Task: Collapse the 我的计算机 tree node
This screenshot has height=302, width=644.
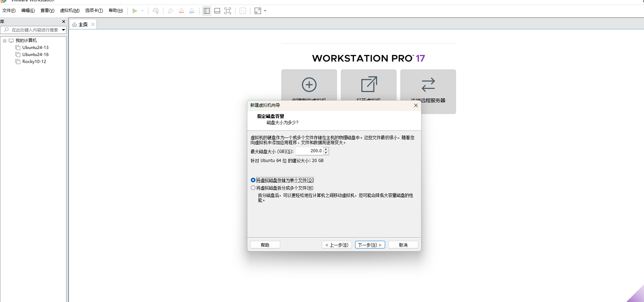Action: [x=5, y=41]
